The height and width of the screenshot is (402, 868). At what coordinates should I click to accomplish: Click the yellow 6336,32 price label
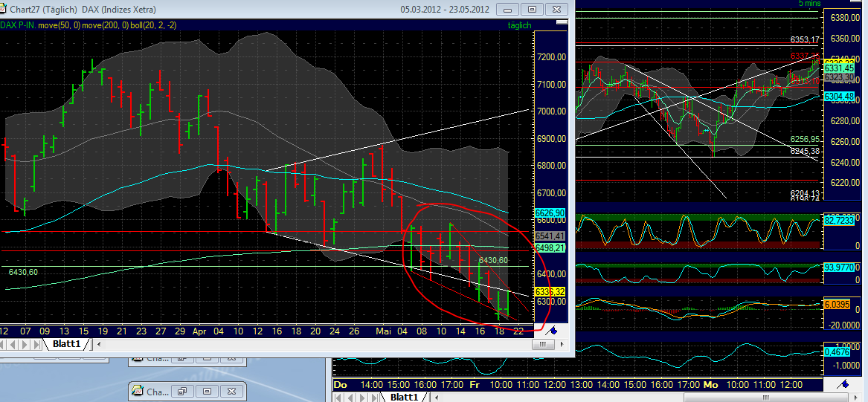tap(550, 291)
